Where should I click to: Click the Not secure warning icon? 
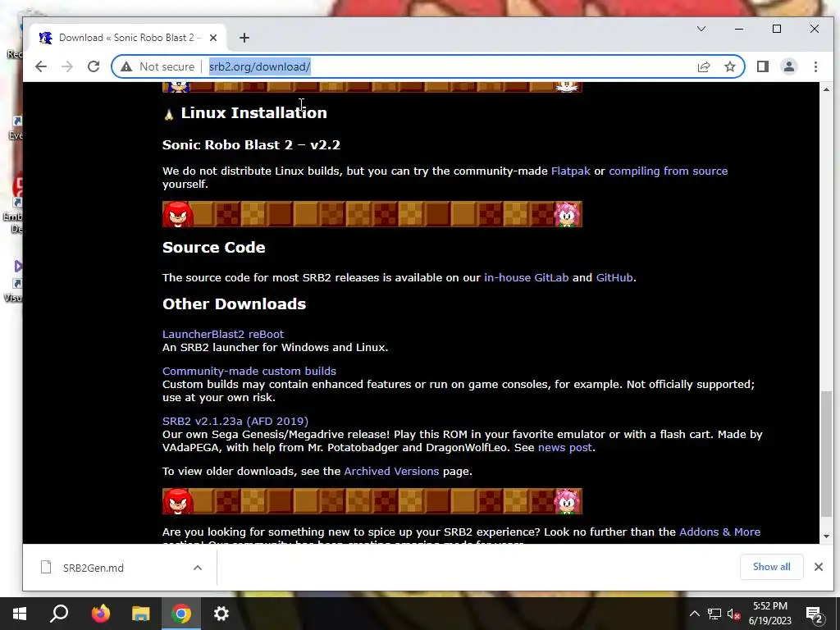126,66
